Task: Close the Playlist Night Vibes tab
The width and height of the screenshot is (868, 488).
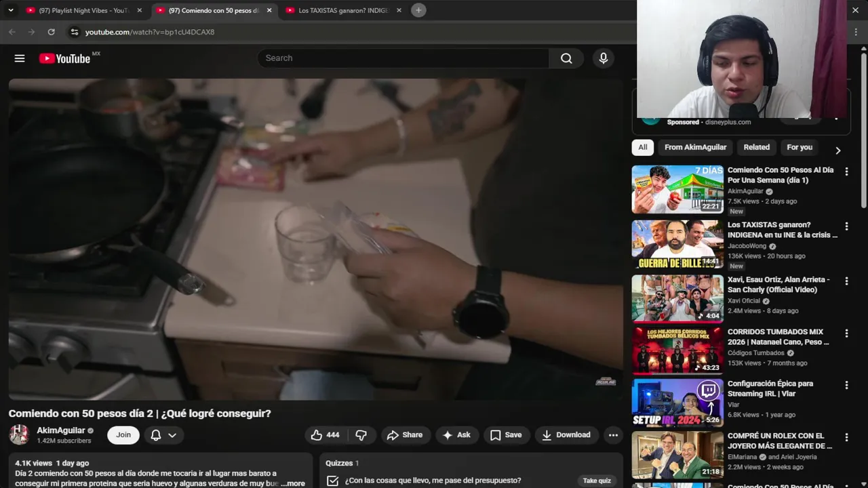Action: point(140,10)
